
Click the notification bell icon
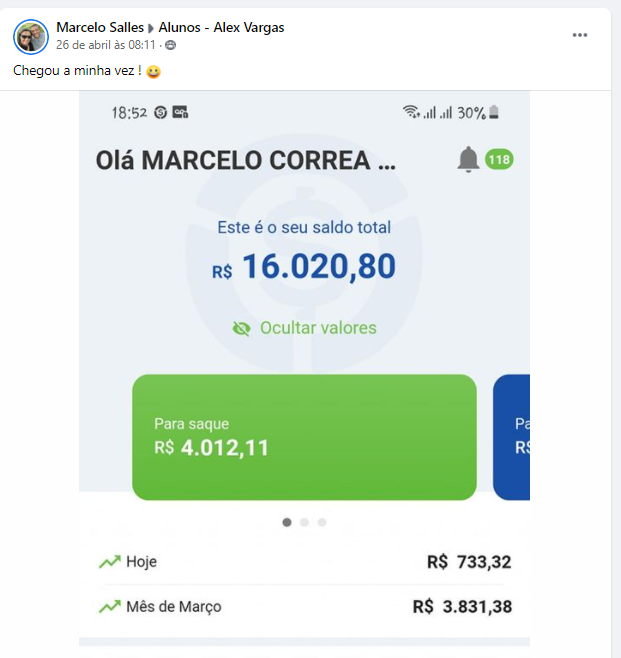click(x=468, y=159)
